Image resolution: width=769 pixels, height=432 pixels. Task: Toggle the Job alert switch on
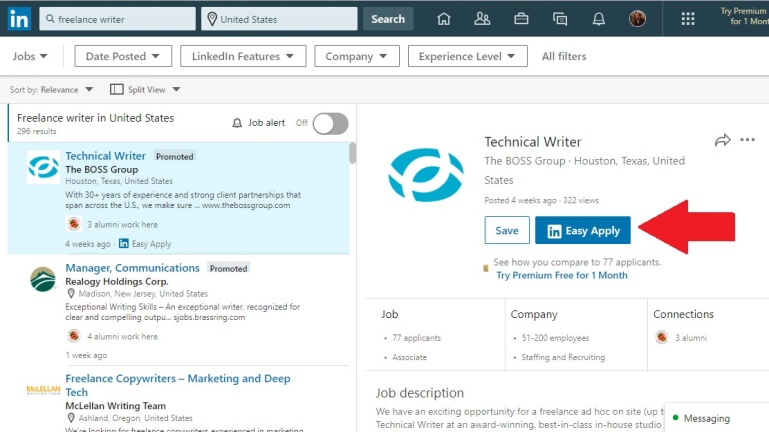click(331, 124)
